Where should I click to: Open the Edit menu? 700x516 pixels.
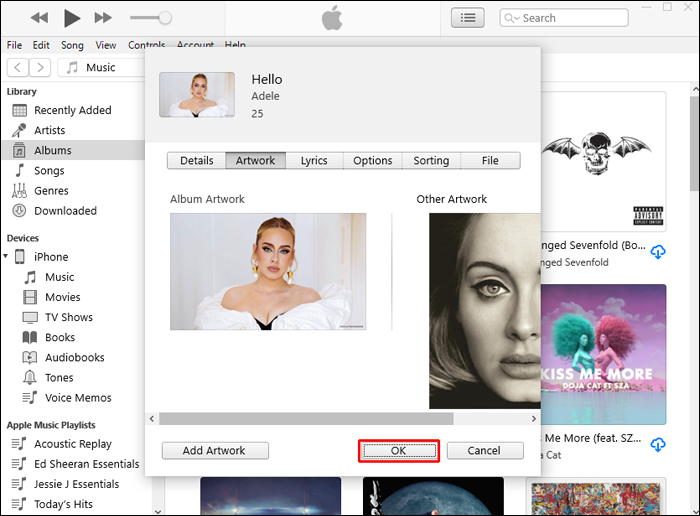[x=41, y=45]
